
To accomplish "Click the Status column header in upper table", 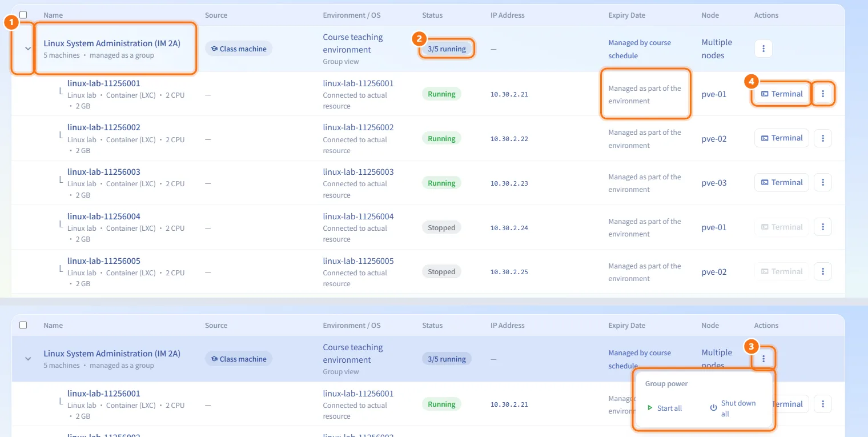I will (x=432, y=15).
